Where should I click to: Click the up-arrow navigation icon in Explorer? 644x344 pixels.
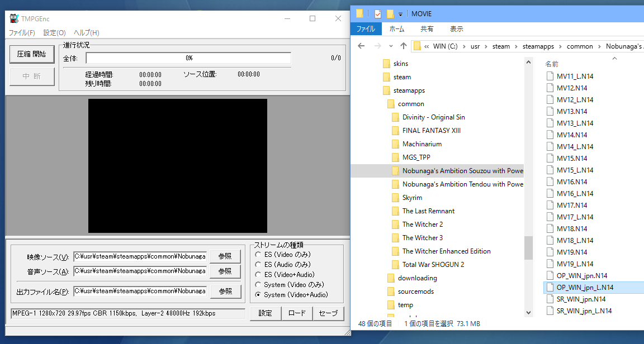[404, 46]
